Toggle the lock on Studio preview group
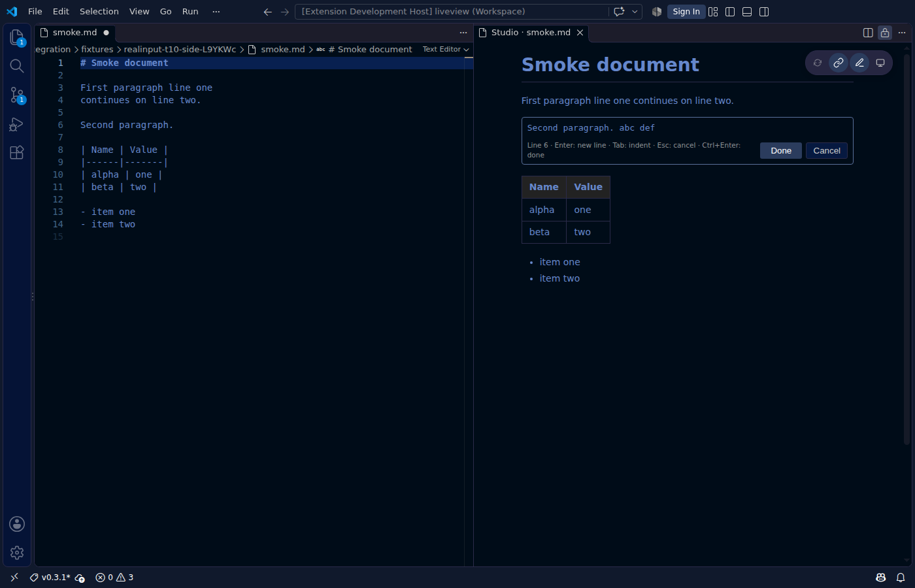915x588 pixels. tap(885, 33)
